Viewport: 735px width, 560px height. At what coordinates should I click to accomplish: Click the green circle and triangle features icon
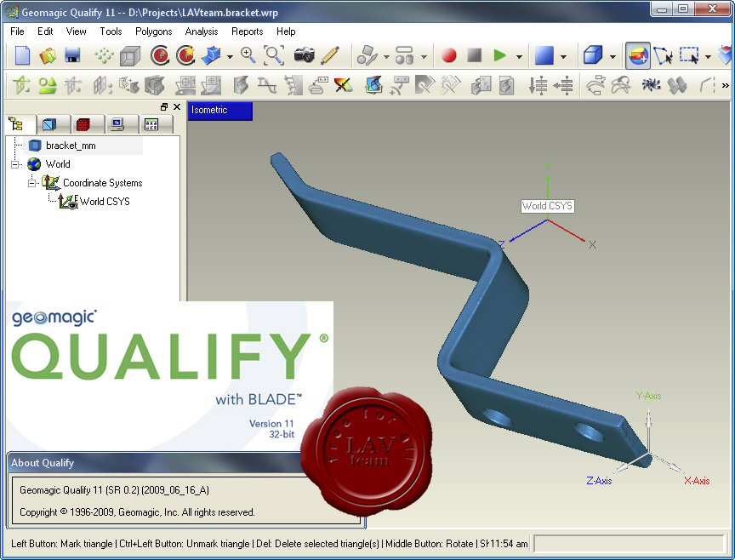click(47, 85)
